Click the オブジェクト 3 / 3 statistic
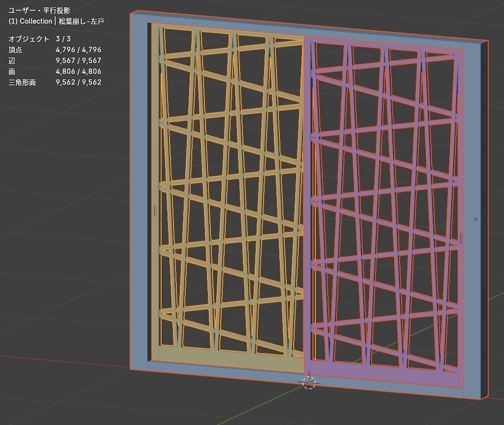The height and width of the screenshot is (425, 504). pyautogui.click(x=39, y=39)
